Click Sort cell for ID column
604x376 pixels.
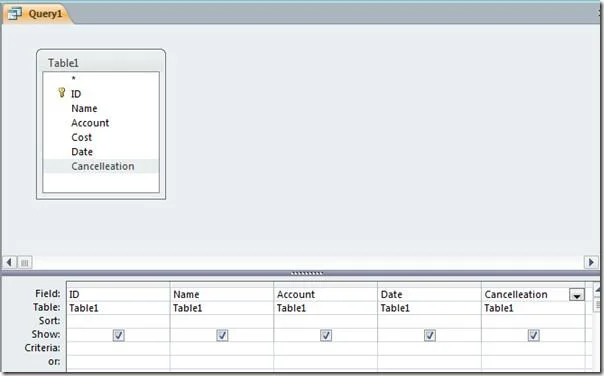click(118, 321)
